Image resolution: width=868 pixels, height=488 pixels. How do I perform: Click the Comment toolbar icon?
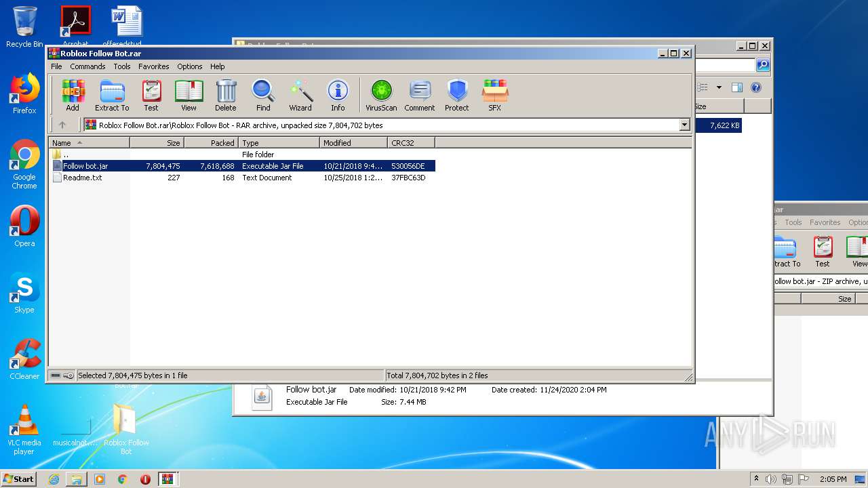[420, 96]
